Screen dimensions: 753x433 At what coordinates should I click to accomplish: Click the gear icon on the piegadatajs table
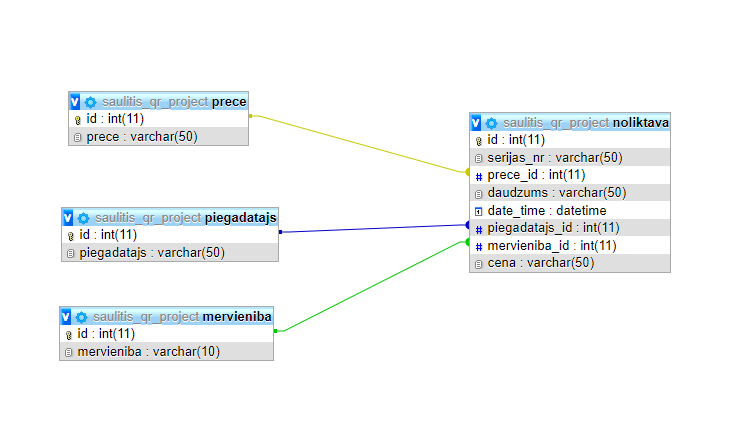tap(83, 218)
